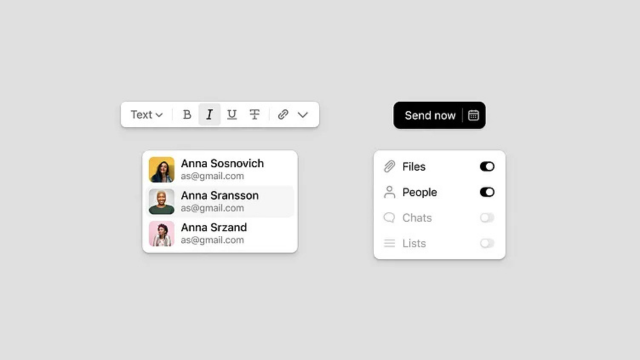
Task: Insert a link with the chain icon
Action: click(283, 115)
